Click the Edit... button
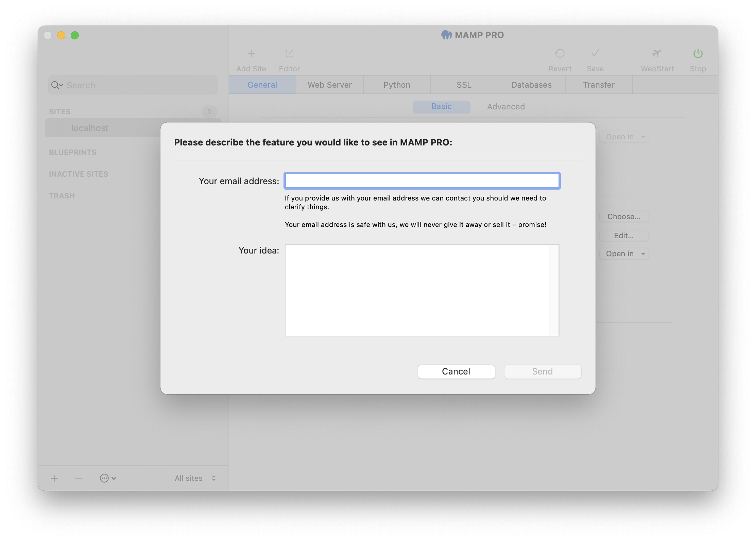Screen dimensions: 756x541 [624, 235]
